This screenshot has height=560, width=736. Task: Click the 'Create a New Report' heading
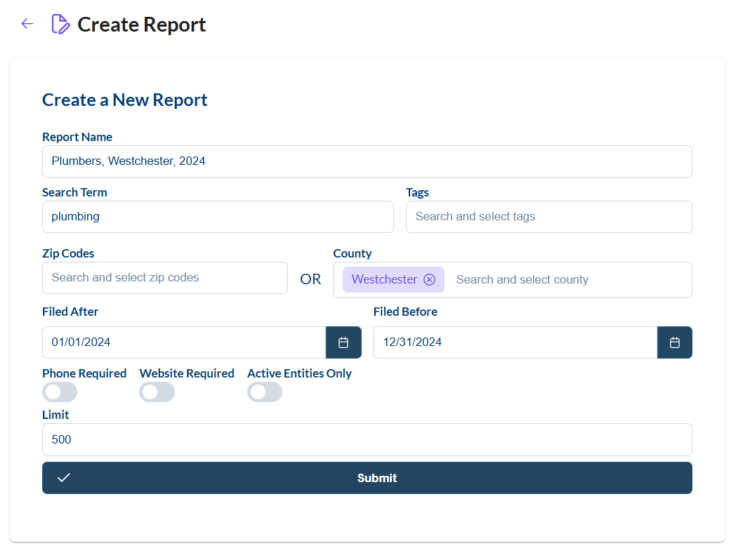tap(124, 100)
